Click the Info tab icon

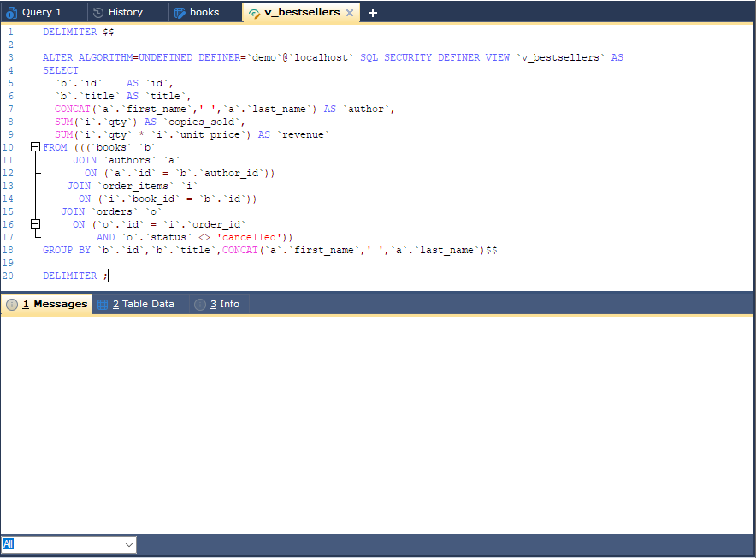click(199, 305)
